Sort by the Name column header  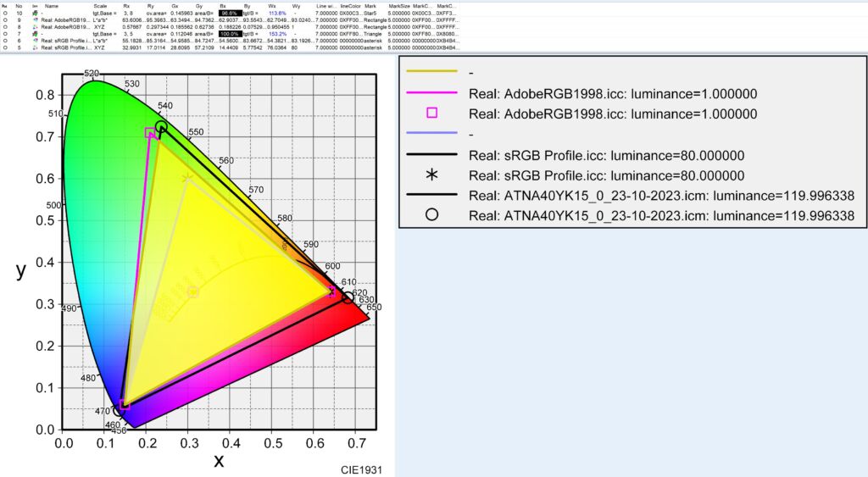coord(52,6)
